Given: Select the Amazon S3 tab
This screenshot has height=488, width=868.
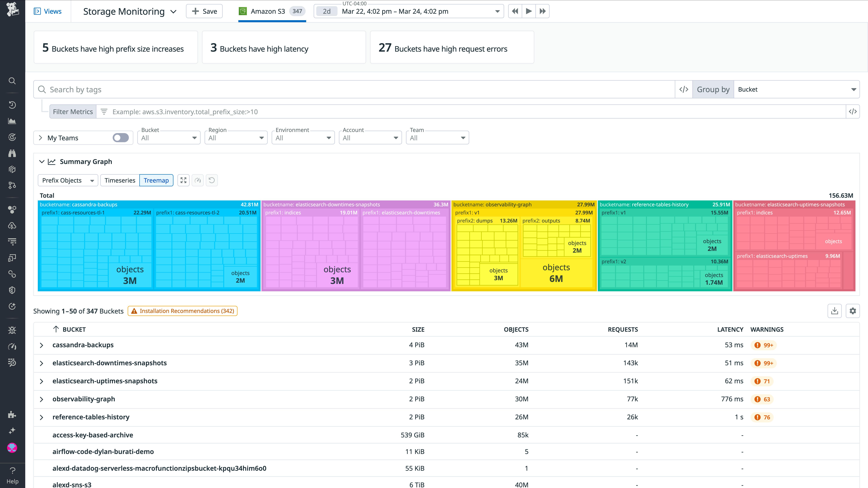Looking at the screenshot, I should (x=272, y=11).
